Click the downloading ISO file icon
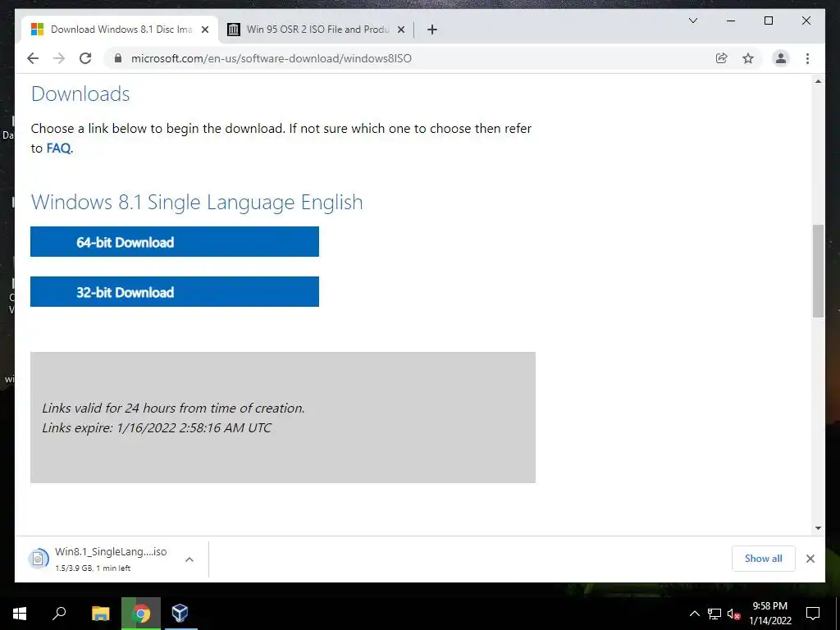The height and width of the screenshot is (630, 840). point(38,559)
